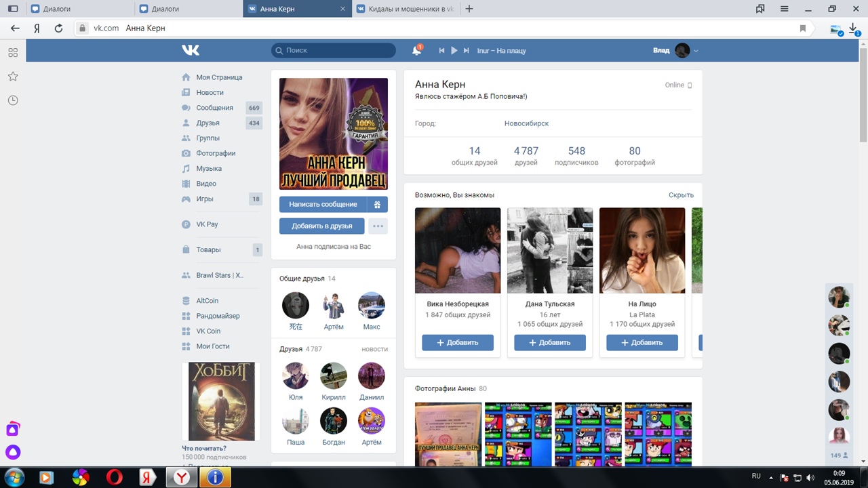Go to previous track in header player

(x=442, y=51)
